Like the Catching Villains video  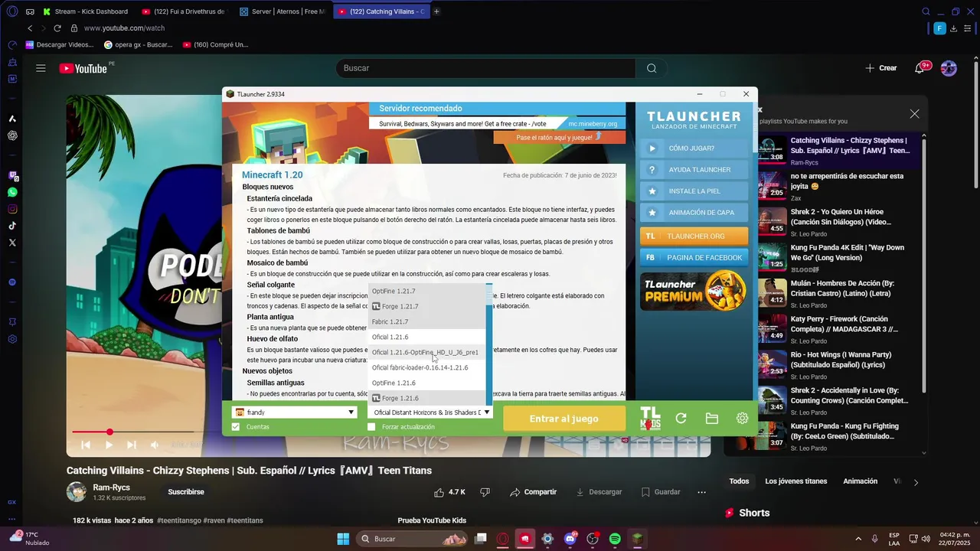[449, 492]
